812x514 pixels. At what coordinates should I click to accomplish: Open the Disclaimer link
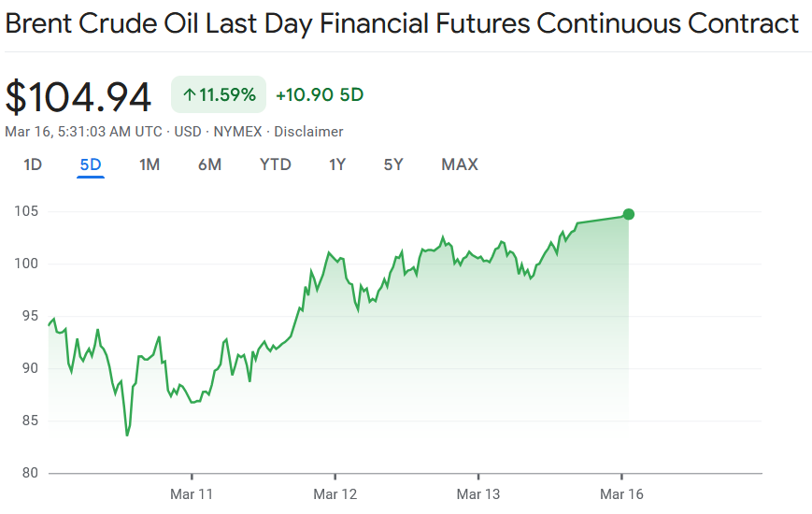click(x=308, y=132)
